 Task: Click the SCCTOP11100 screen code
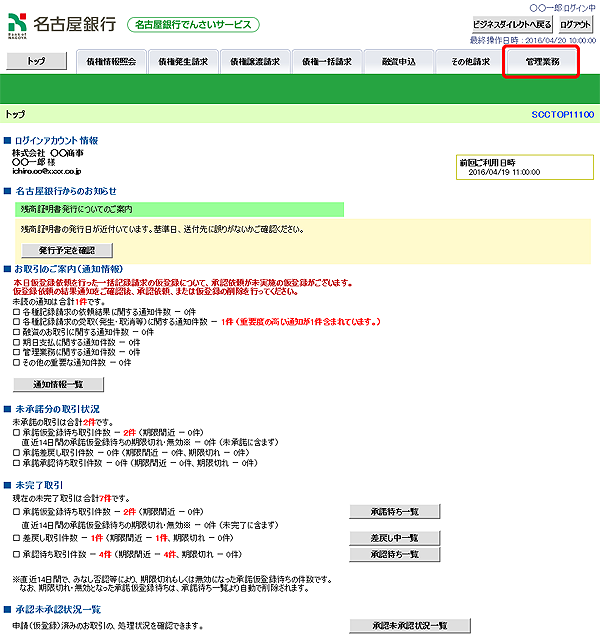pos(563,115)
